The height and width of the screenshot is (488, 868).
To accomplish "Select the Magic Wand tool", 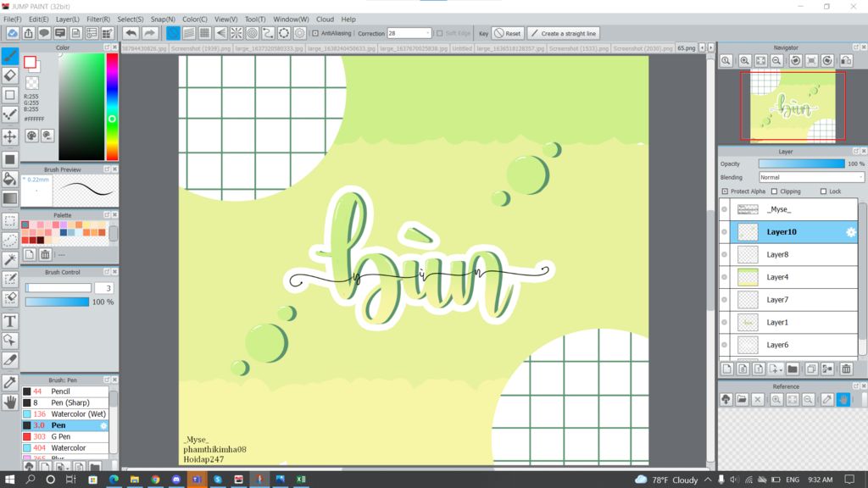I will click(x=10, y=259).
